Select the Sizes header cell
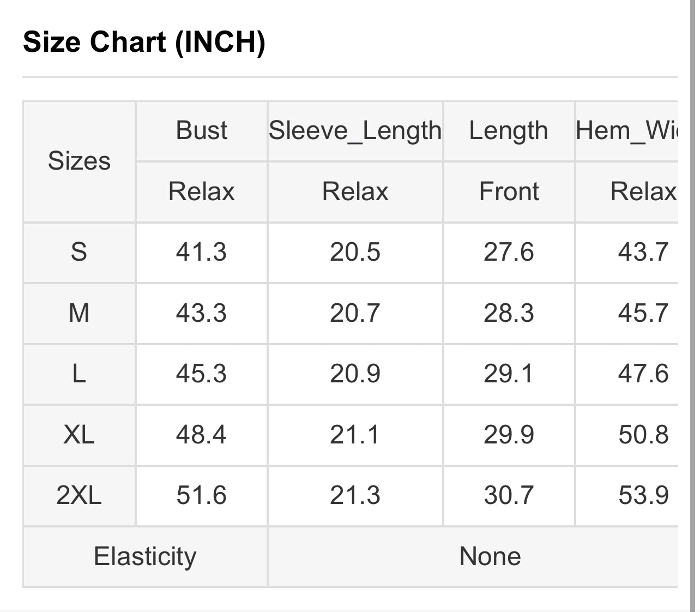 pos(79,161)
